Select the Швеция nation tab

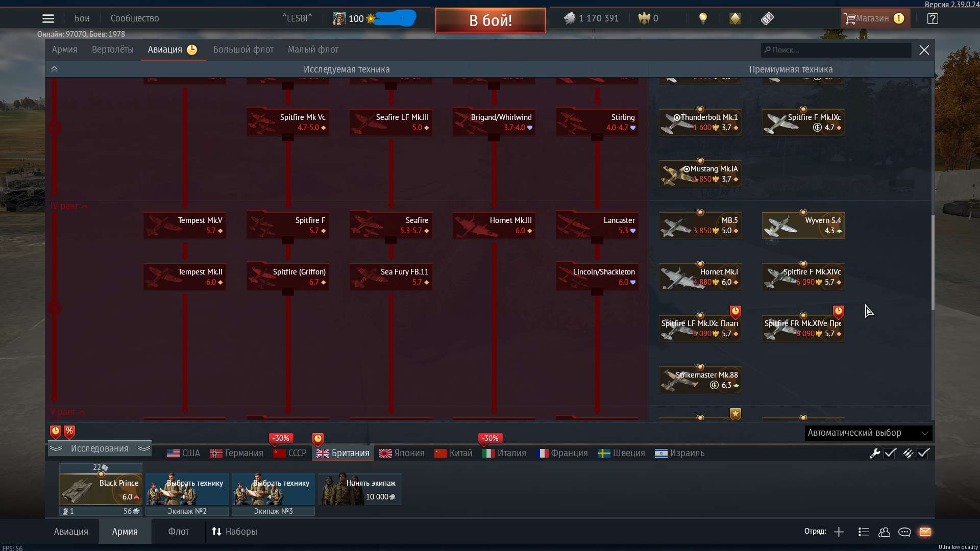(x=621, y=453)
